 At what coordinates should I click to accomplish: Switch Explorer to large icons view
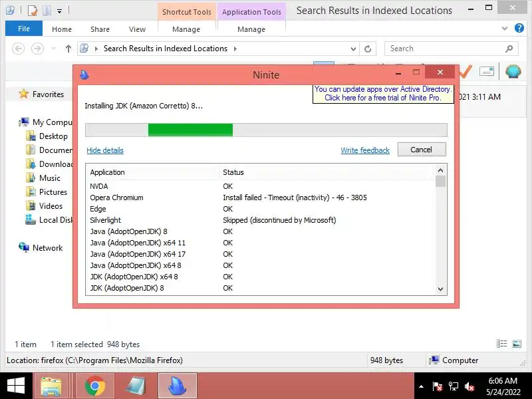pos(517,344)
